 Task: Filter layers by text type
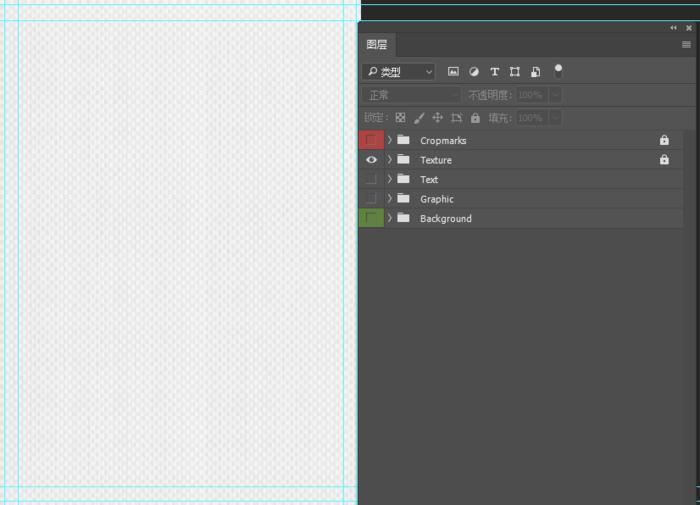coord(494,71)
